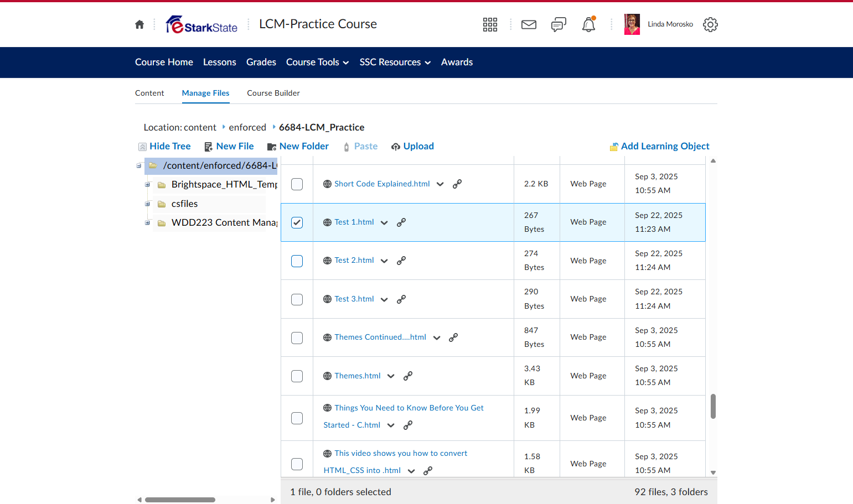The width and height of the screenshot is (853, 504).
Task: Expand the csfiles folder in the tree
Action: (x=147, y=204)
